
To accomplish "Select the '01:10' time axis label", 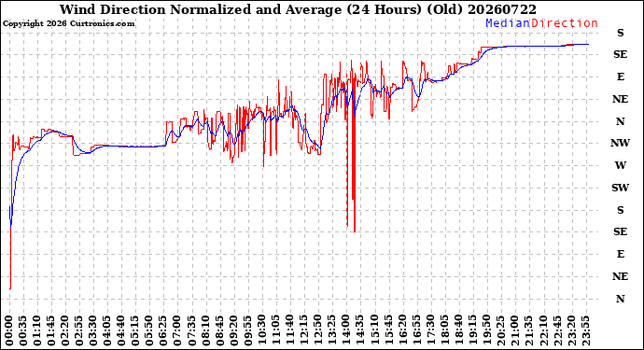I will [37, 331].
